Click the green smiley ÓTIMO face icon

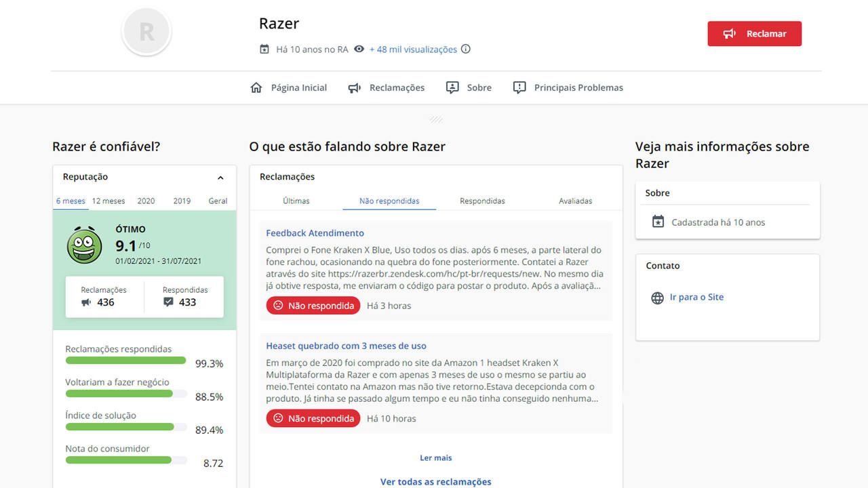(x=84, y=245)
